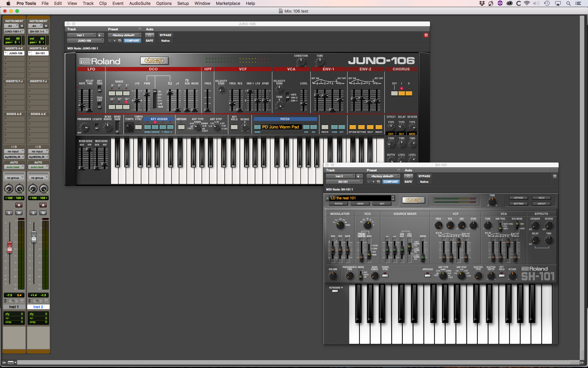The width and height of the screenshot is (588, 368).
Task: Click the JUNO-106 insert slot on Inst 1
Action: click(16, 53)
